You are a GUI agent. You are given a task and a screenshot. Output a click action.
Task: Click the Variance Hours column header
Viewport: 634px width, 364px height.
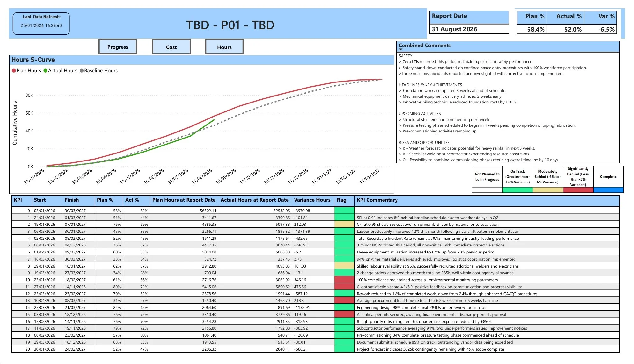coord(312,200)
